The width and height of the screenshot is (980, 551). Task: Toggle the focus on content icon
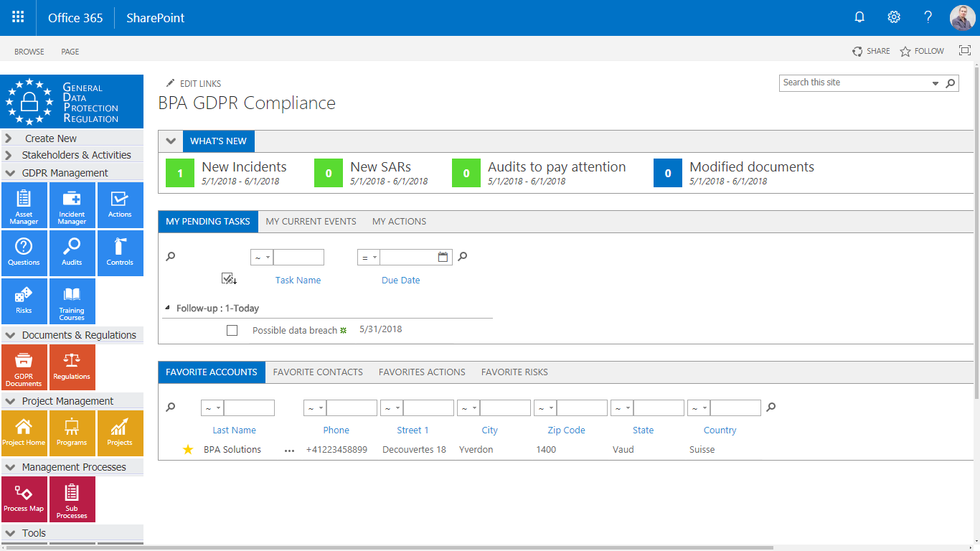[965, 51]
